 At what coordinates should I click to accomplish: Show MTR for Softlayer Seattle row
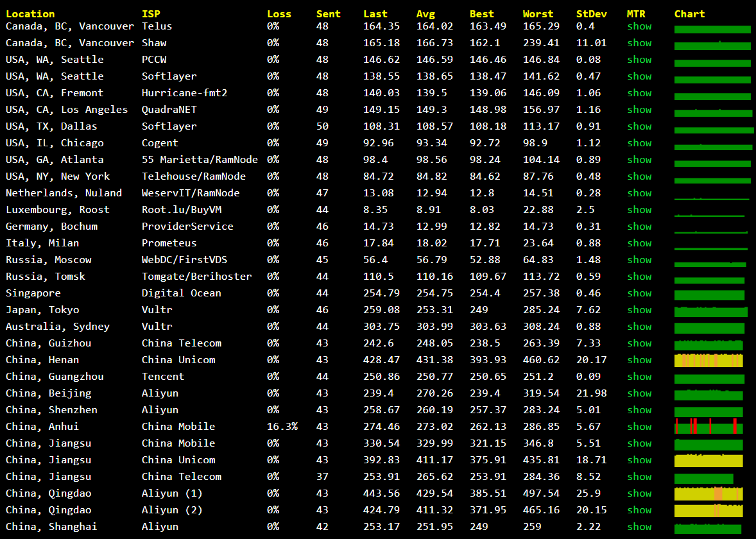coord(639,76)
